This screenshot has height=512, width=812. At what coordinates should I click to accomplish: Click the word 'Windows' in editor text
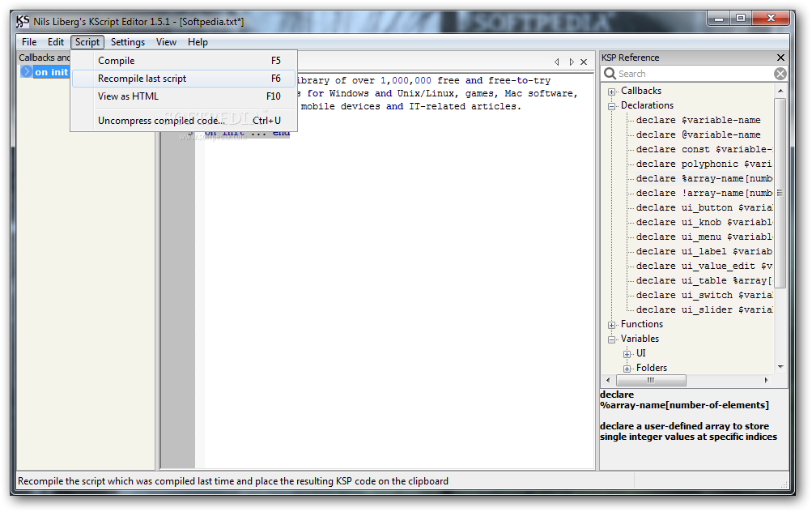coord(348,93)
